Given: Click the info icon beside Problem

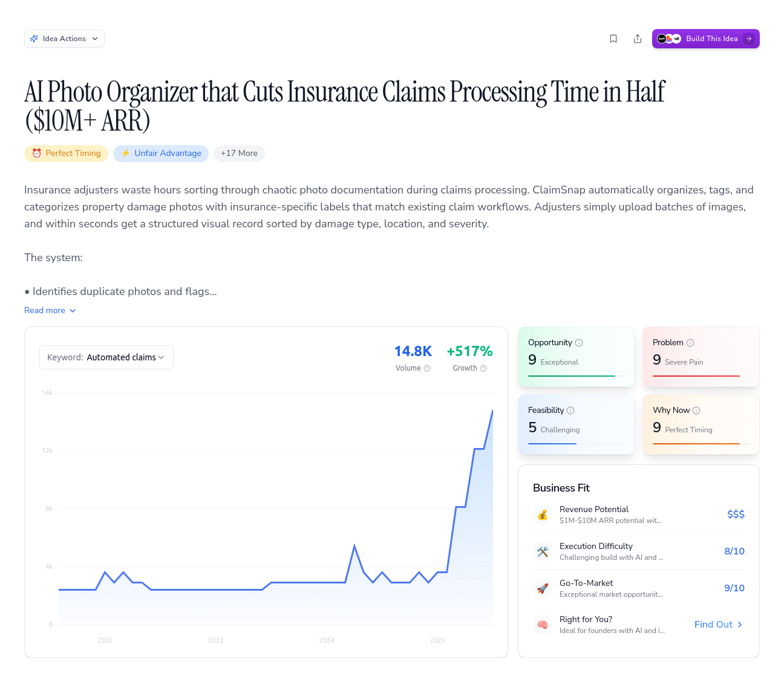Looking at the screenshot, I should (690, 343).
